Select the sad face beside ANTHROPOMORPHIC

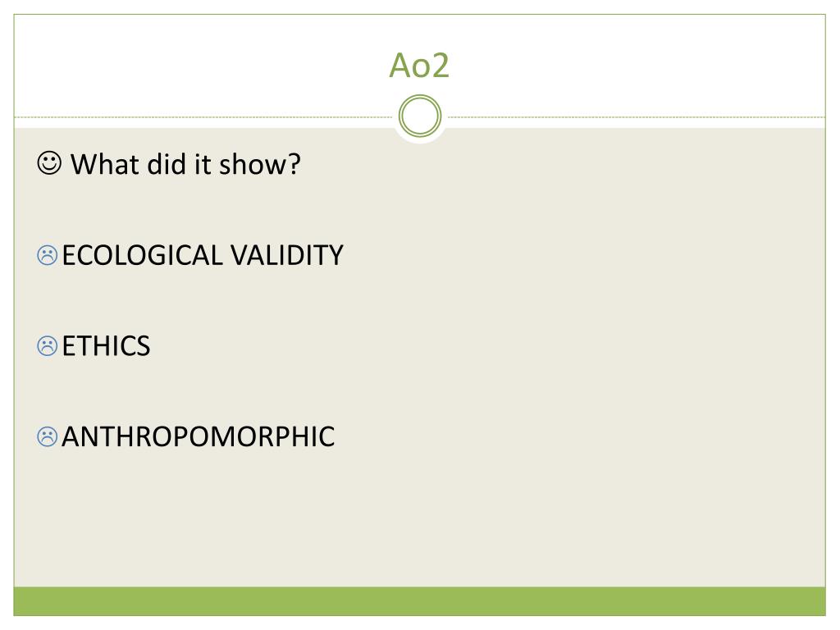(47, 436)
